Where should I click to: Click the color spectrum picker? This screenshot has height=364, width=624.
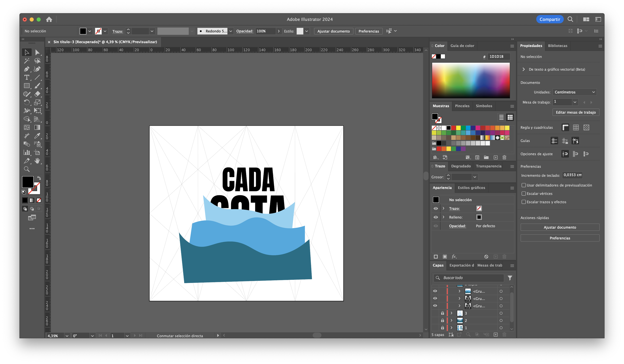(471, 80)
